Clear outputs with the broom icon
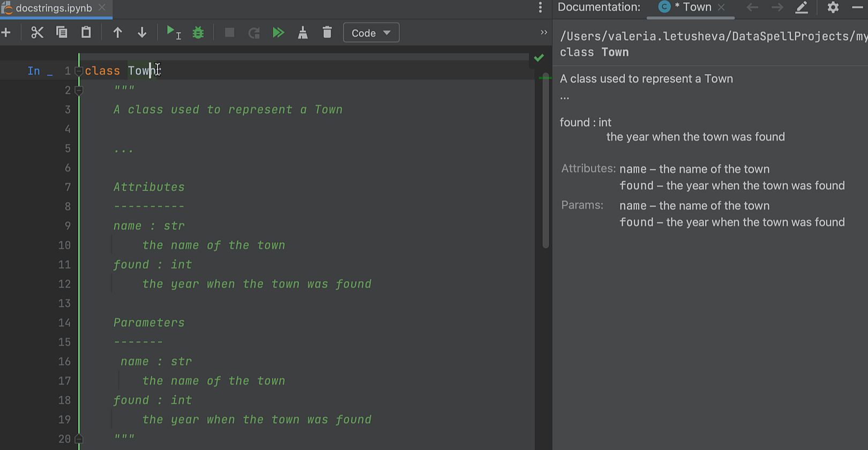 coord(303,33)
